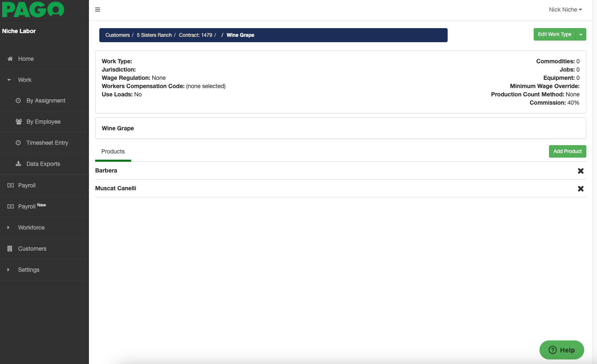Open Timesheet Entry page
The width and height of the screenshot is (597, 364).
(47, 143)
